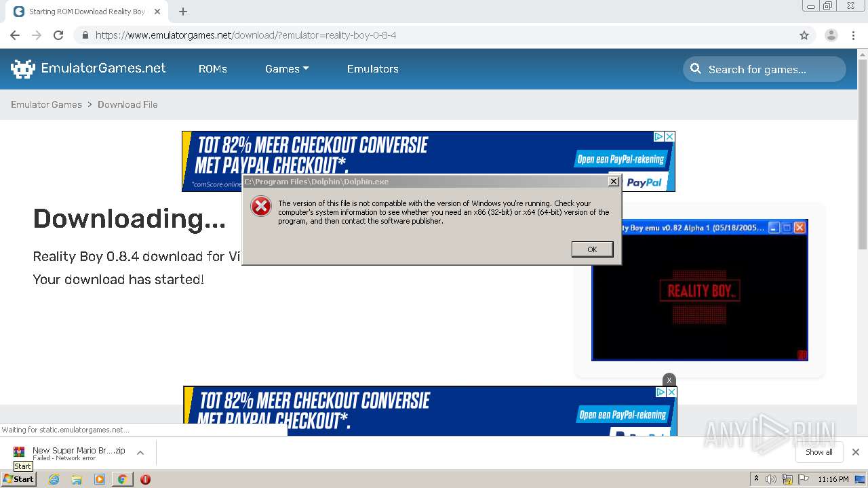
Task: Open the volume speaker tray icon
Action: [x=771, y=479]
